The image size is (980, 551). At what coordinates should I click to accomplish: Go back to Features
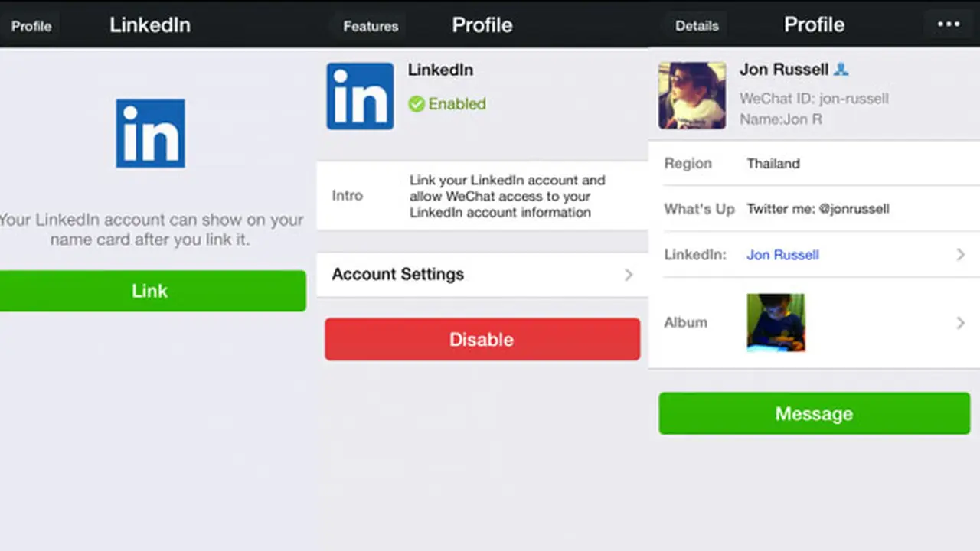(x=370, y=26)
